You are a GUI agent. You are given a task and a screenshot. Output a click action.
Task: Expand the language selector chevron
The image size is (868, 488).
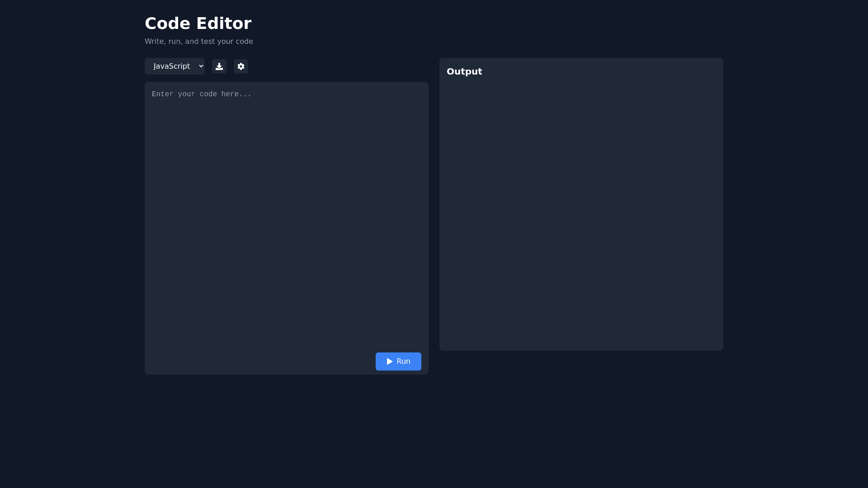pyautogui.click(x=200, y=66)
